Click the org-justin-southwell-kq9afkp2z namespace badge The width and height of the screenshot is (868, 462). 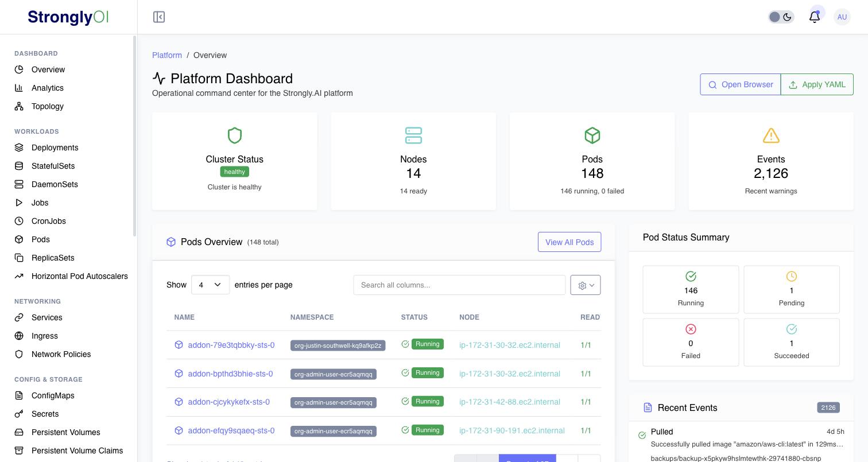(338, 345)
